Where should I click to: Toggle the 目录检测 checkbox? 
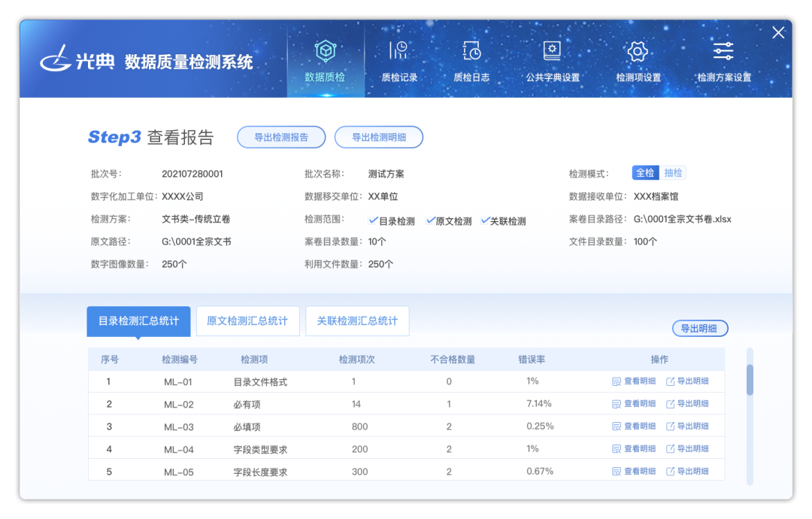[x=373, y=220]
